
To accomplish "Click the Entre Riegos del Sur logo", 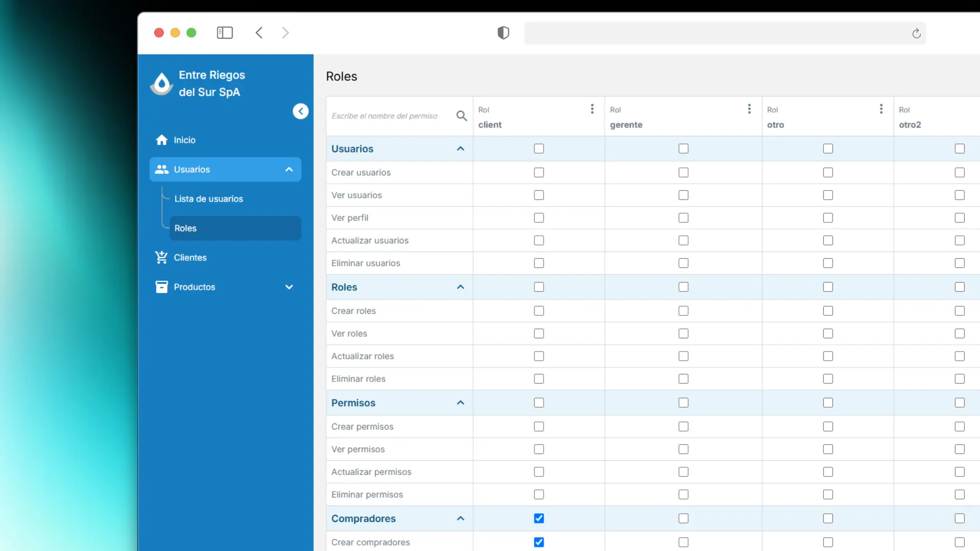I will tap(162, 83).
